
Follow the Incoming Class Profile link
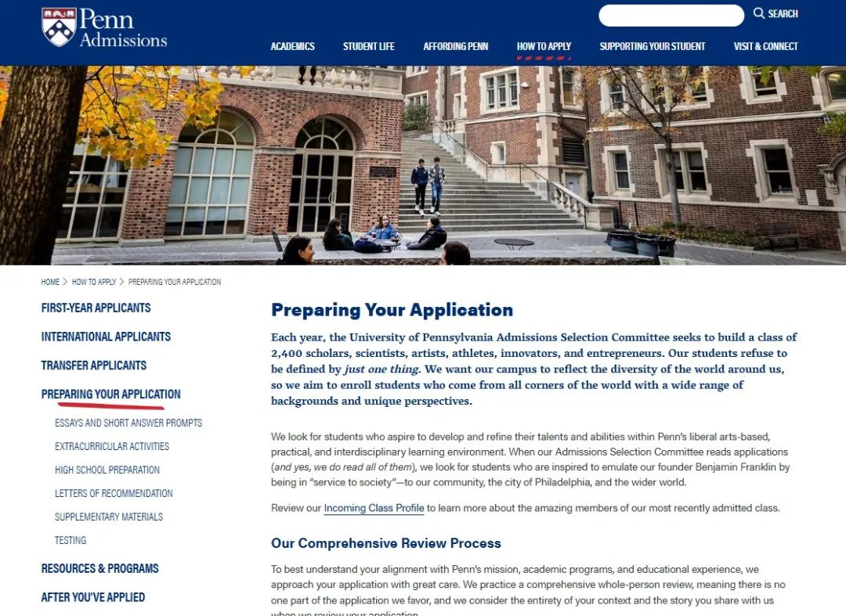(x=374, y=508)
